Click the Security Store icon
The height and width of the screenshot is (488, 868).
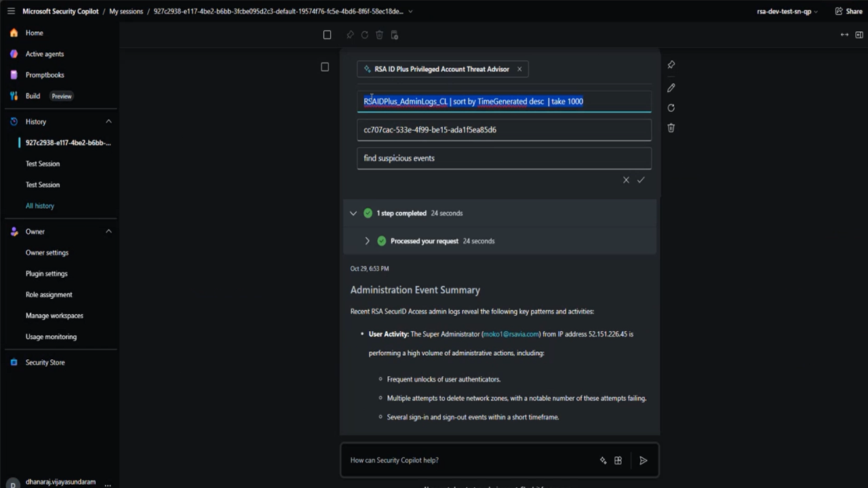click(14, 362)
